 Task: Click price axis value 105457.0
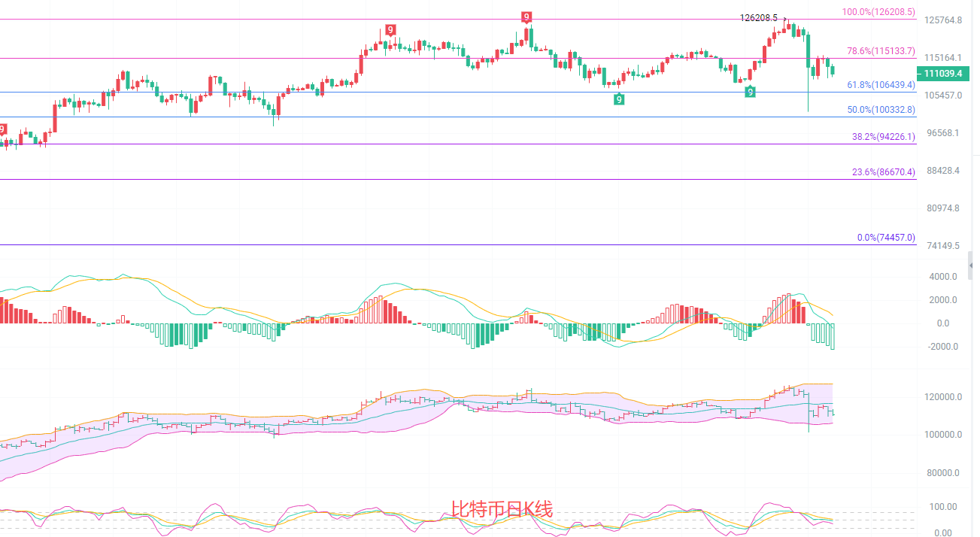tap(942, 96)
